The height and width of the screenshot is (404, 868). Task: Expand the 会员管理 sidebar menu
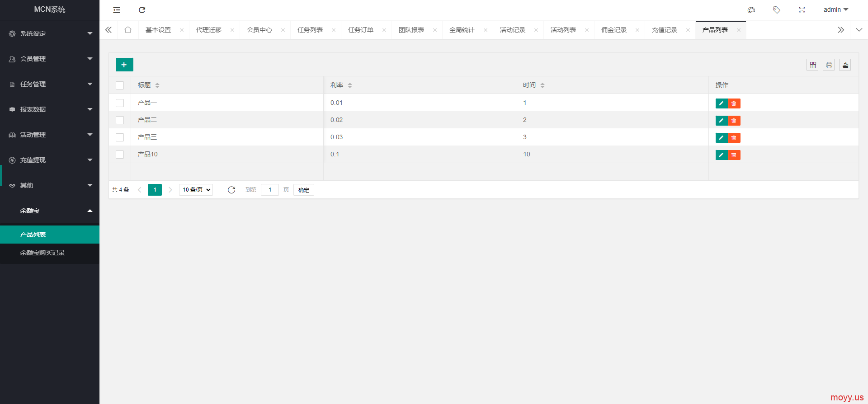click(50, 59)
